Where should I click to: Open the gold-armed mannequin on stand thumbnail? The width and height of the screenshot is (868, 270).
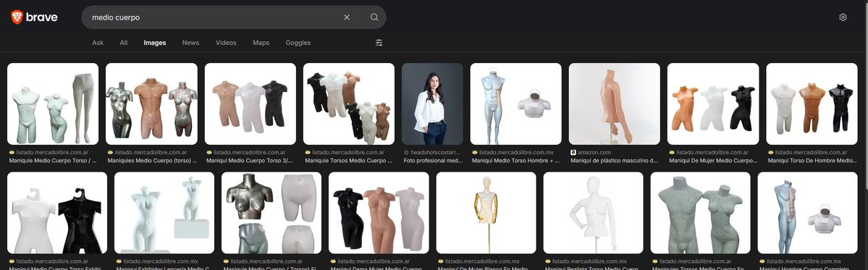click(486, 213)
